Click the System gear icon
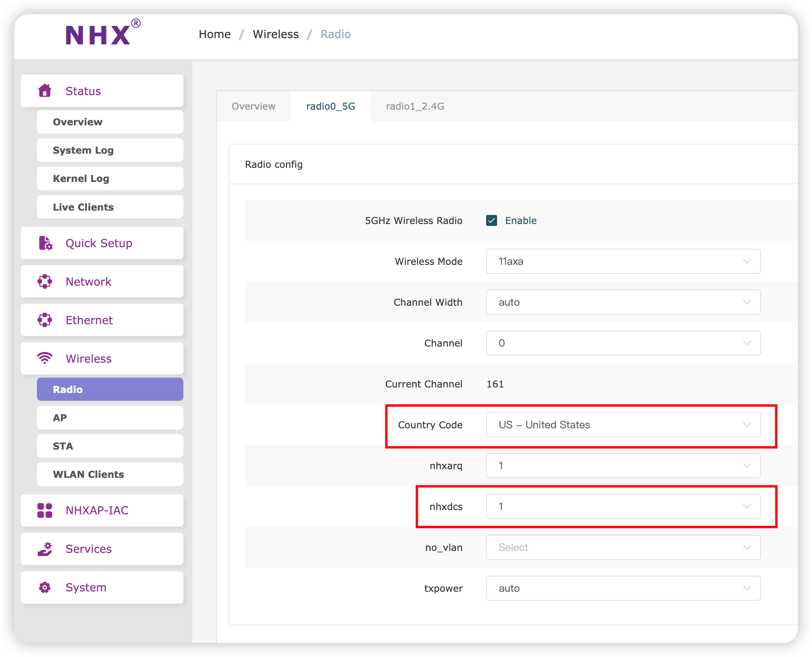This screenshot has width=812, height=657. 45,587
